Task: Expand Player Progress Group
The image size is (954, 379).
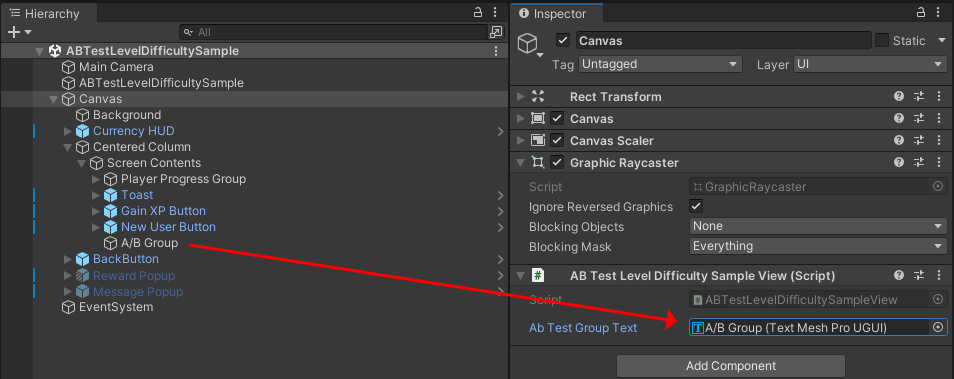Action: coord(96,179)
